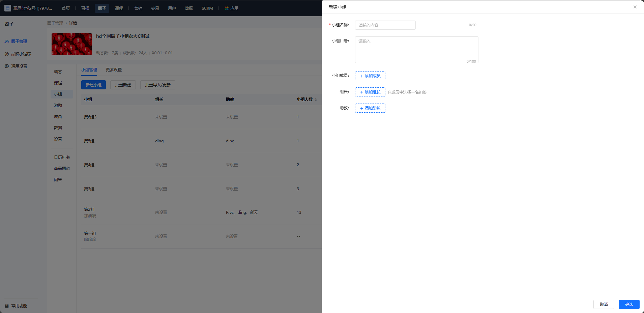Click plus icon in 添加助教 button

361,108
